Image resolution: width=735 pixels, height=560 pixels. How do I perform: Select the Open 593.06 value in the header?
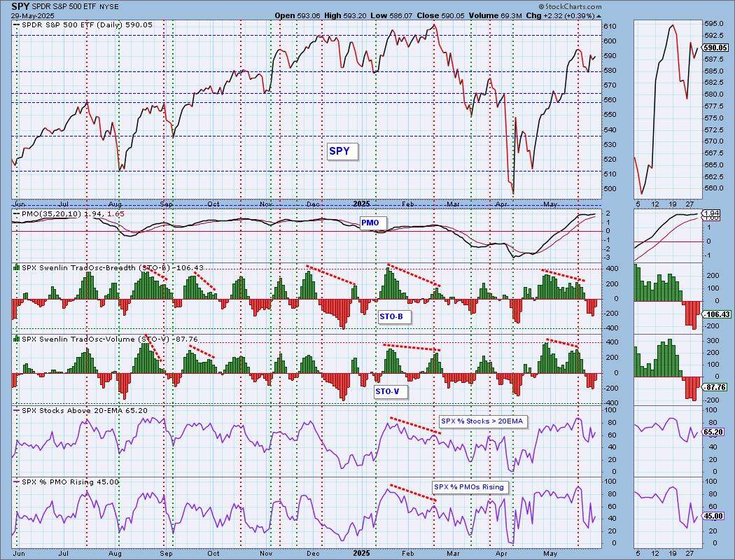click(x=297, y=15)
